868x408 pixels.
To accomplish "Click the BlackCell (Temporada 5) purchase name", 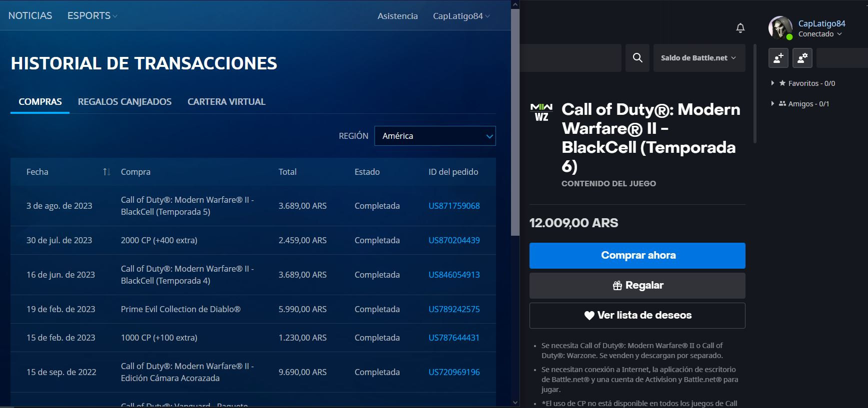I will [187, 206].
